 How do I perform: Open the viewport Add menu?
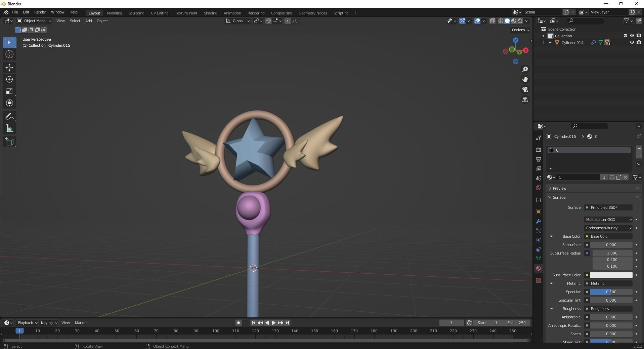click(88, 21)
